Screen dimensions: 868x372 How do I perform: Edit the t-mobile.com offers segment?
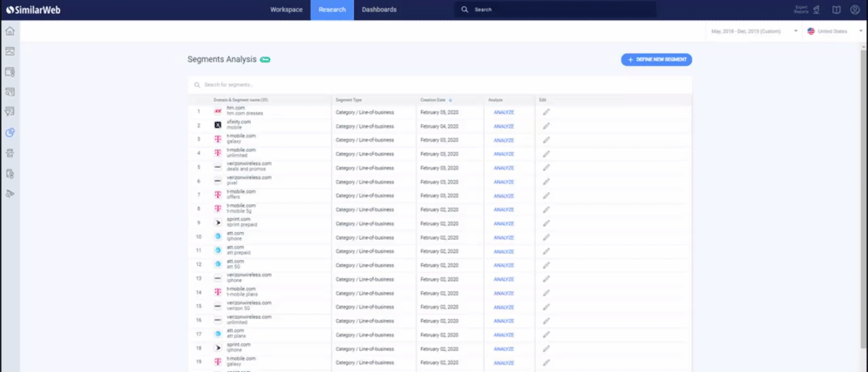(x=546, y=196)
